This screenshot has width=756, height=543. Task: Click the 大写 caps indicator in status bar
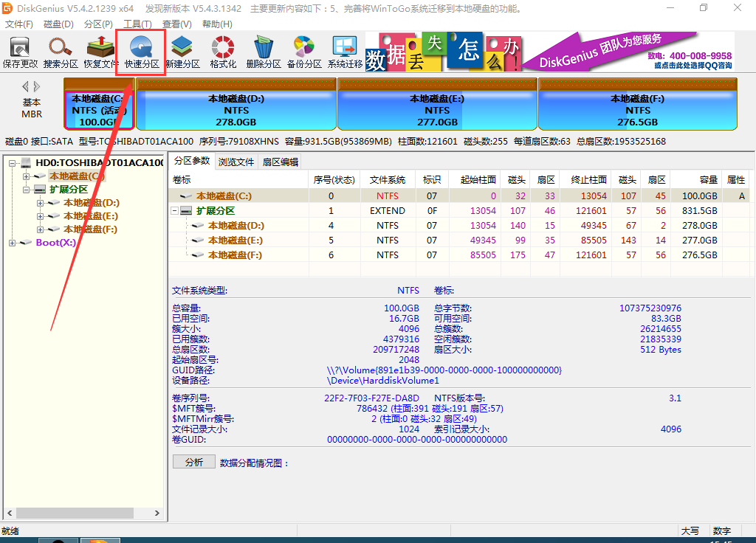pyautogui.click(x=690, y=531)
